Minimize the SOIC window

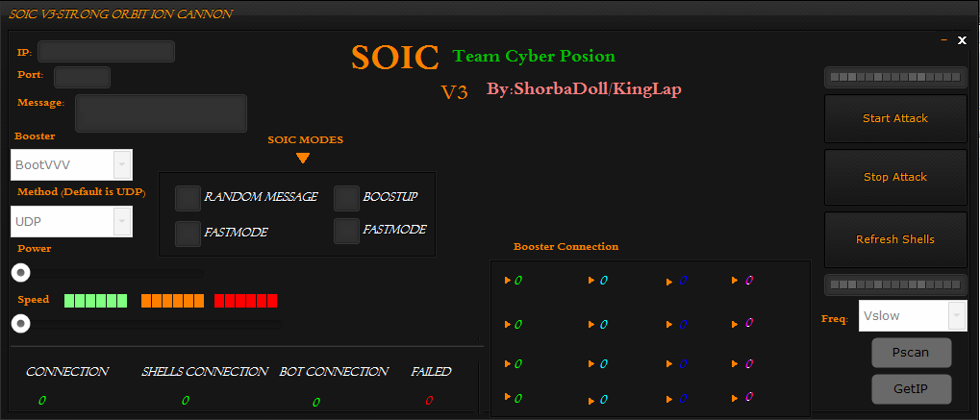point(944,39)
